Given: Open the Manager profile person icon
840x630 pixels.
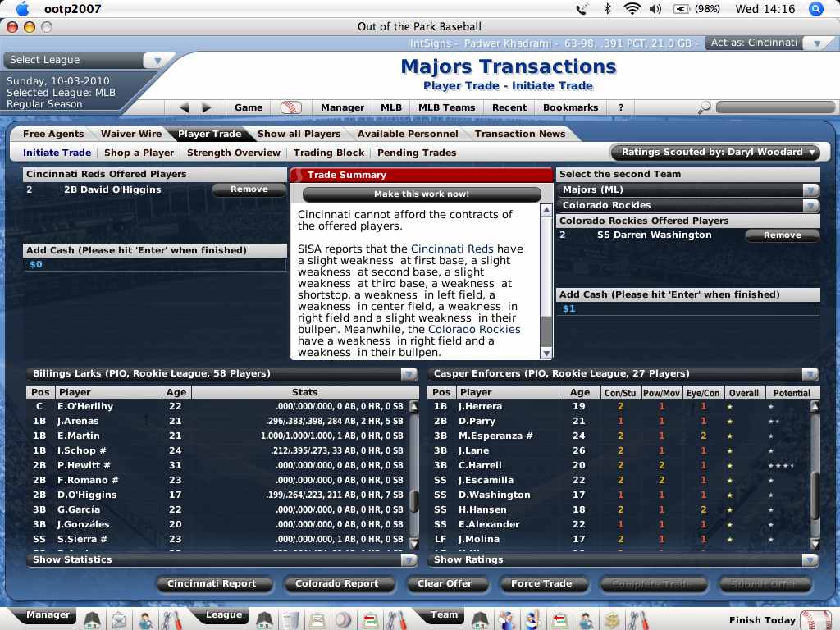Looking at the screenshot, I should [x=145, y=620].
